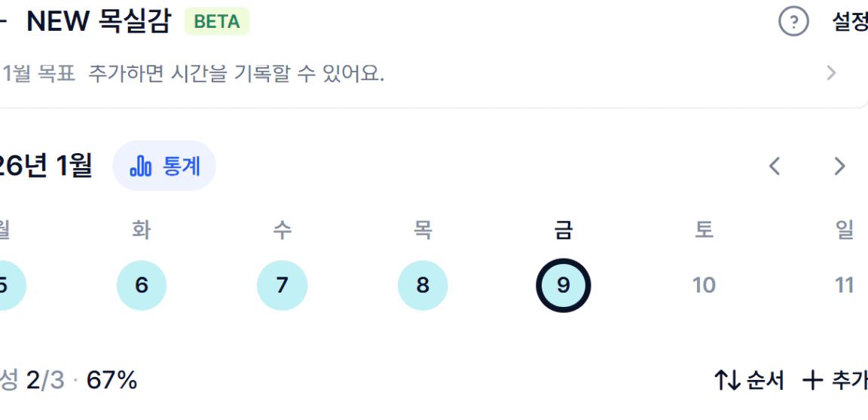Screen dimensions: 868x420
Task: Select Sunday the 11th
Action: coord(845,285)
